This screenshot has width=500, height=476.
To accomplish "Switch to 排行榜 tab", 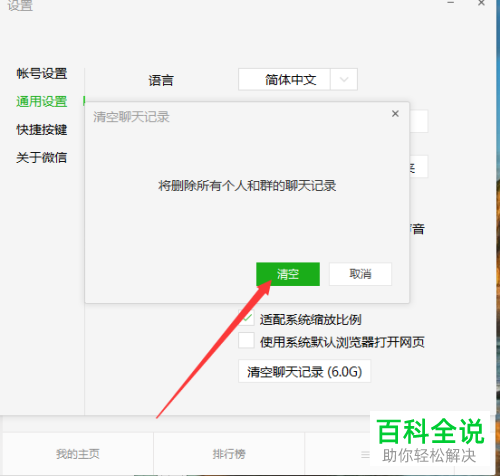I will [229, 454].
